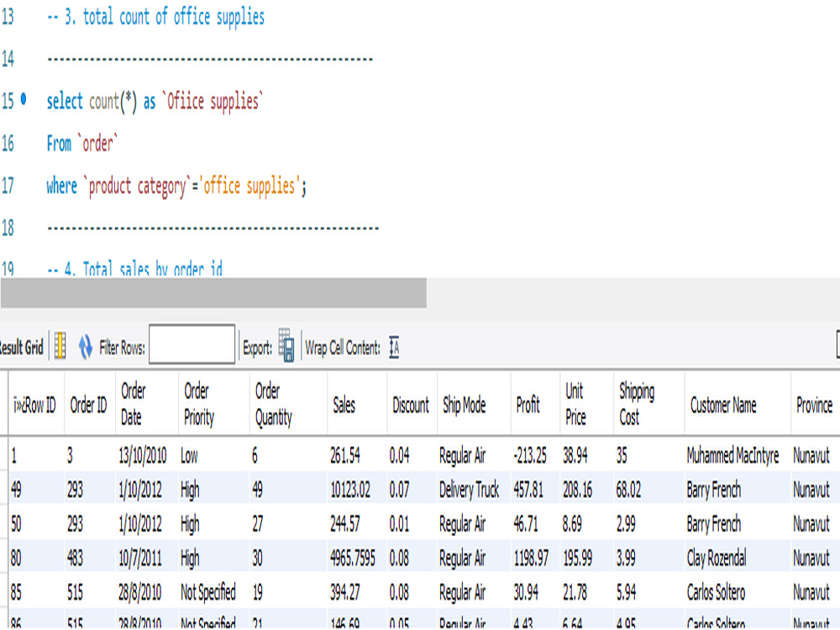
Task: Click the comment 'total count of office supplies'
Action: click(174, 17)
